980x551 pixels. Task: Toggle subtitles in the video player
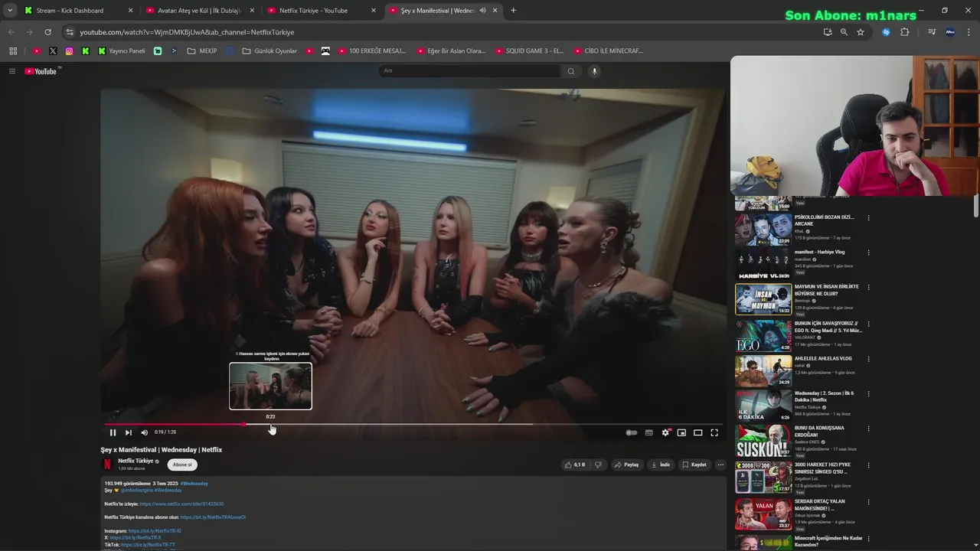point(649,432)
